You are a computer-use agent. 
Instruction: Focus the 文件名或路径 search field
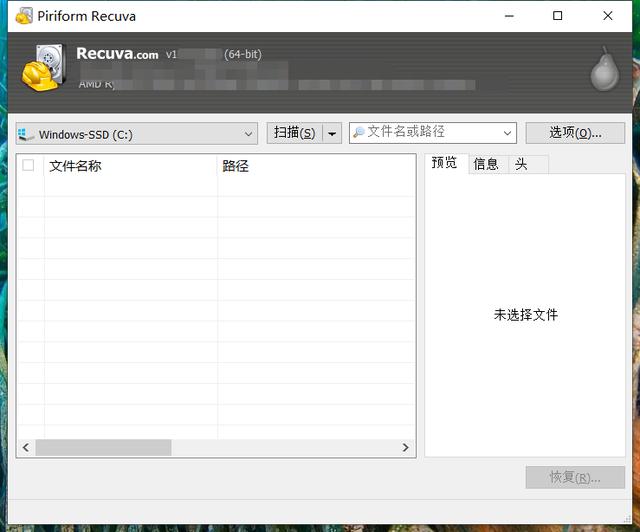(430, 133)
